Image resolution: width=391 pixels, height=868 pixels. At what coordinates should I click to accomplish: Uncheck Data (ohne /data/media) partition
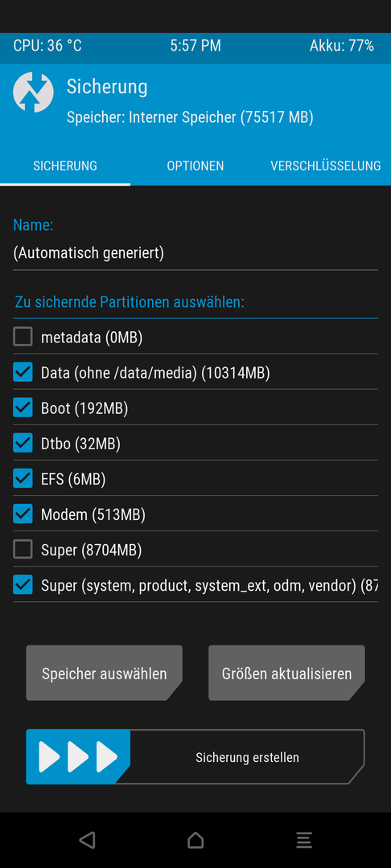pos(23,372)
